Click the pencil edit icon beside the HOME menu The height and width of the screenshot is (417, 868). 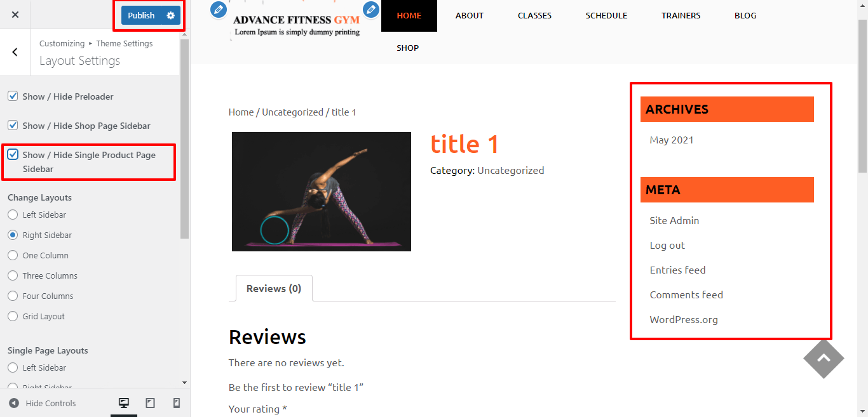pos(371,10)
